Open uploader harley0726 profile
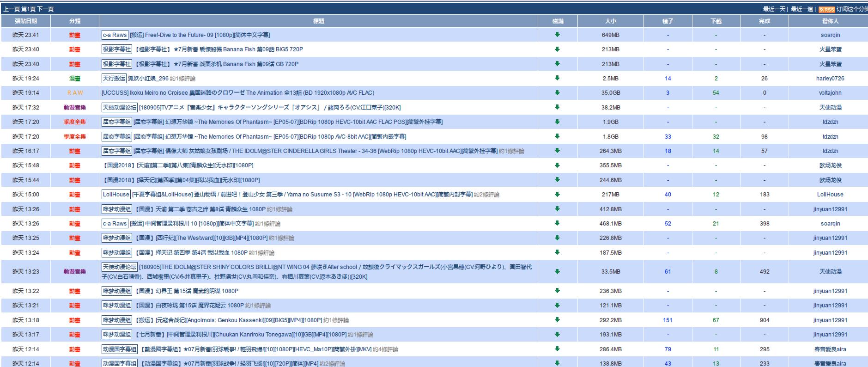 (830, 78)
